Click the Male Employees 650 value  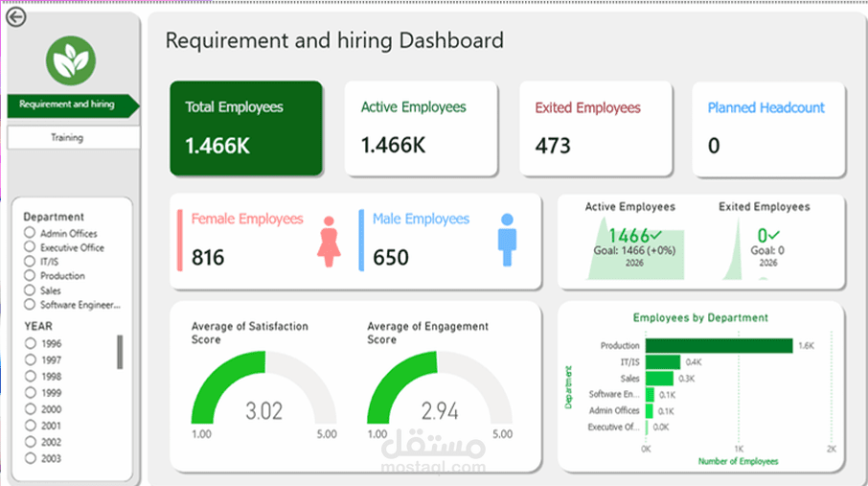391,258
